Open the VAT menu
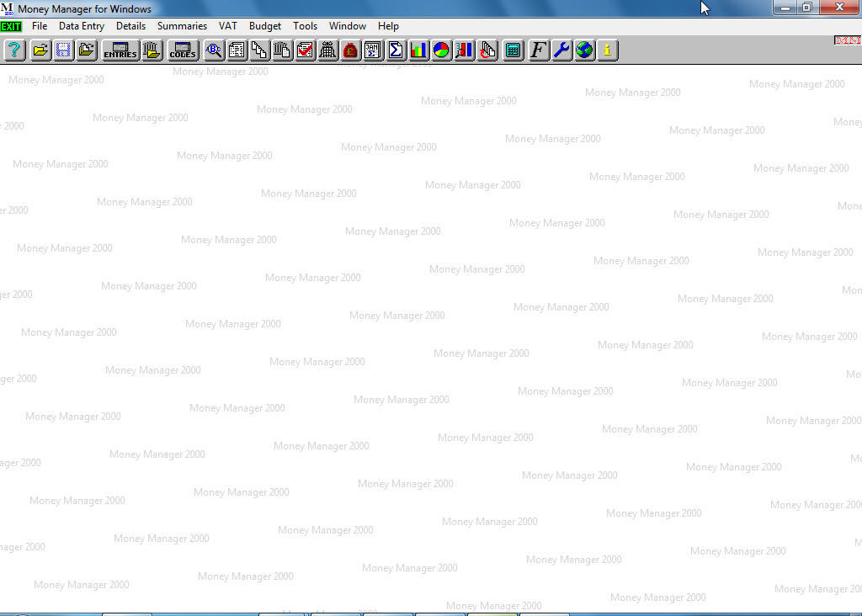 click(x=227, y=26)
